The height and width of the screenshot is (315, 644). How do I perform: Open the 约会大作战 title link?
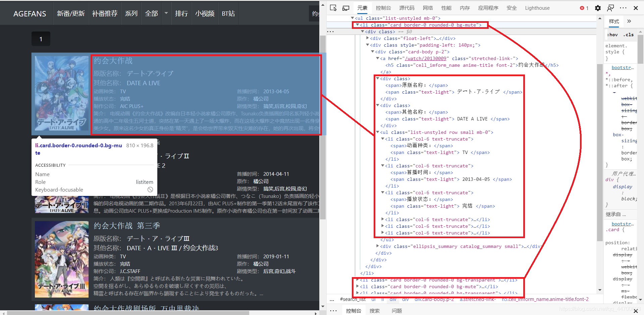tap(113, 61)
